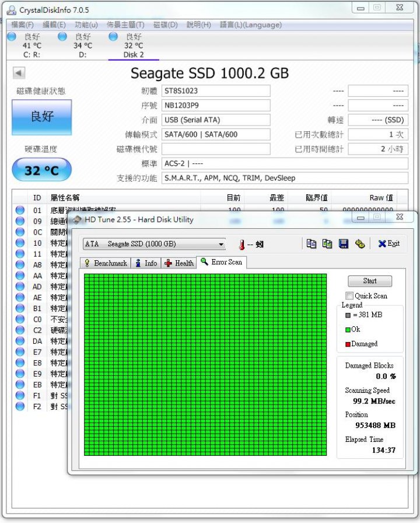
Task: Click status circle for attribute A8
Action: pos(20,264)
